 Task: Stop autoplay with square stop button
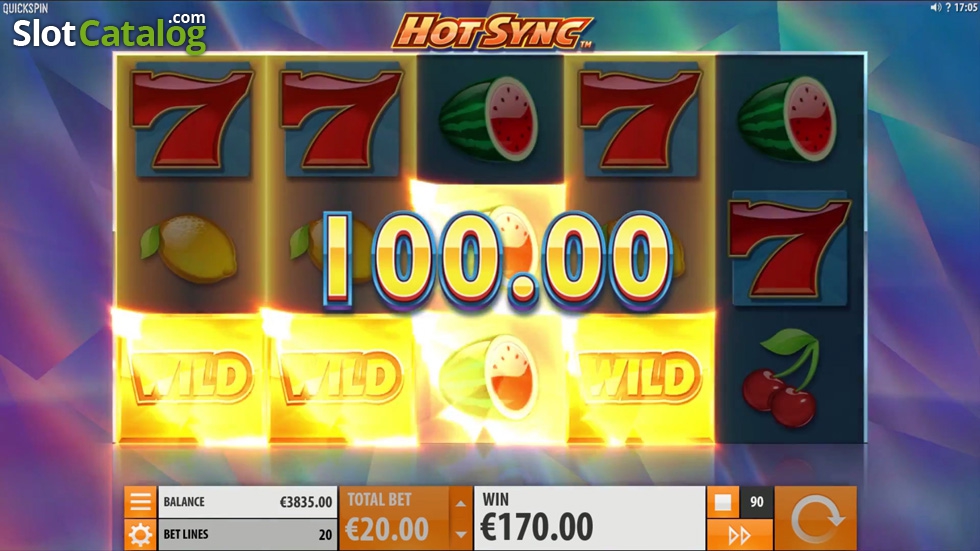click(723, 502)
